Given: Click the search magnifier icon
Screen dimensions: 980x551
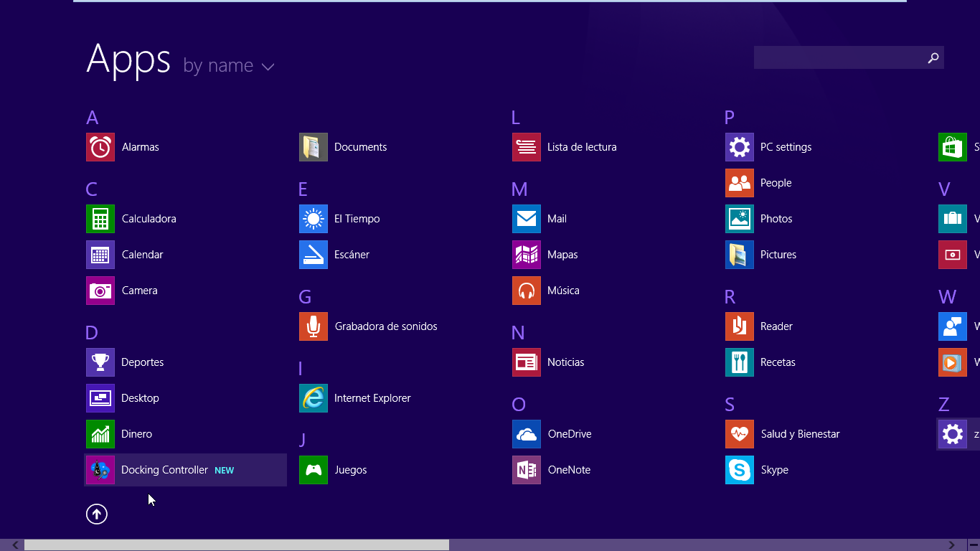Looking at the screenshot, I should point(933,58).
